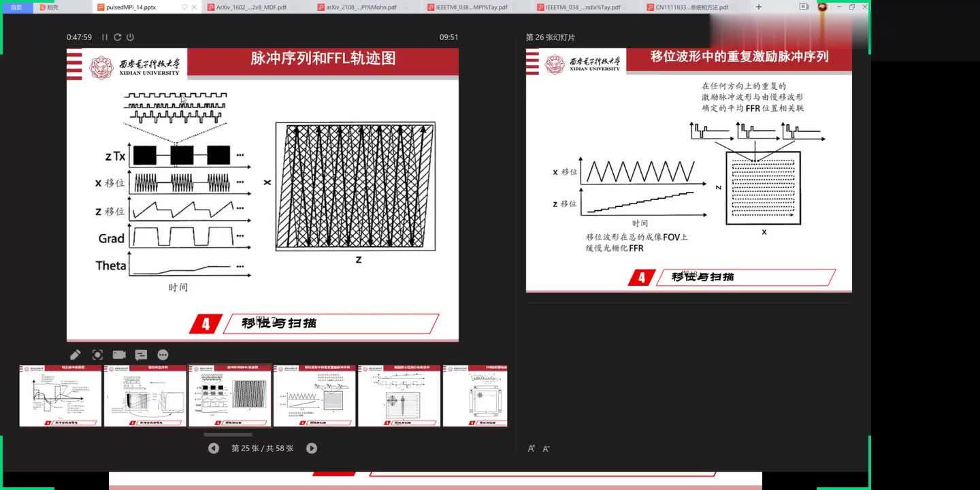Pause the presentation timer

[x=105, y=37]
